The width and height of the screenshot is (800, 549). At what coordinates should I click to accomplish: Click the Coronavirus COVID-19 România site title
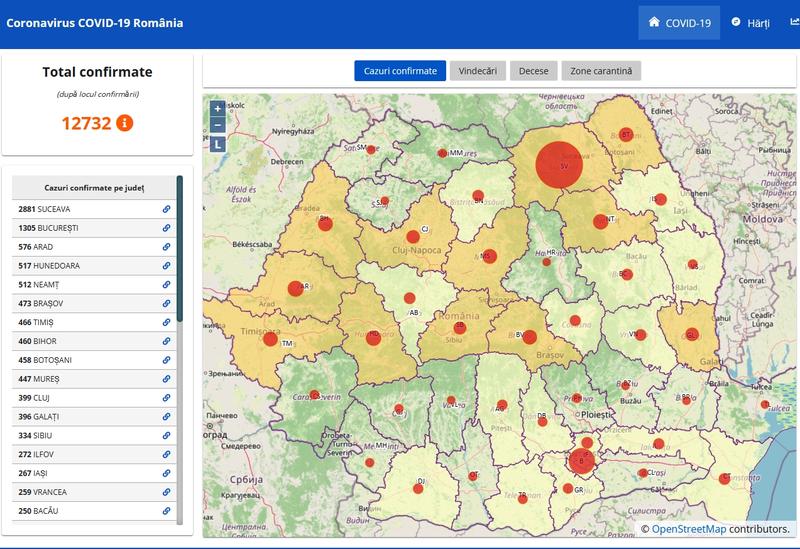(x=95, y=22)
